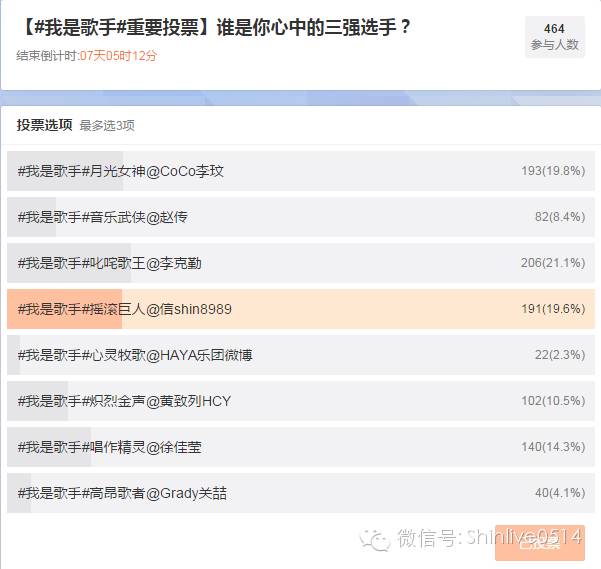This screenshot has height=569, width=601.
Task: Click the orange vote submit button
Action: [540, 543]
